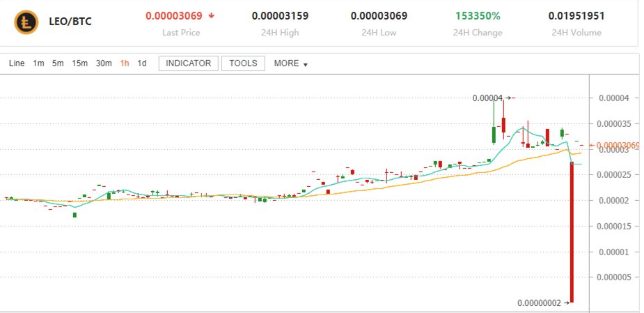Click the 24H High label
Screen dimensions: 644x313
[x=280, y=33]
